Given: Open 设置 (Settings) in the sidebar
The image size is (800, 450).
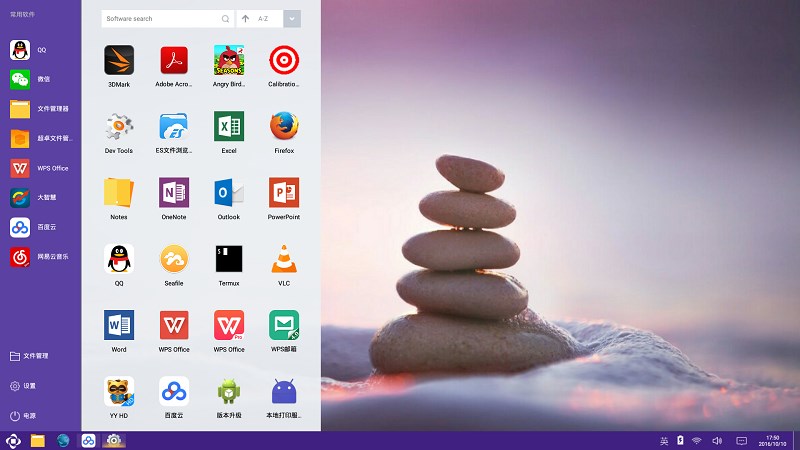Looking at the screenshot, I should (x=29, y=386).
